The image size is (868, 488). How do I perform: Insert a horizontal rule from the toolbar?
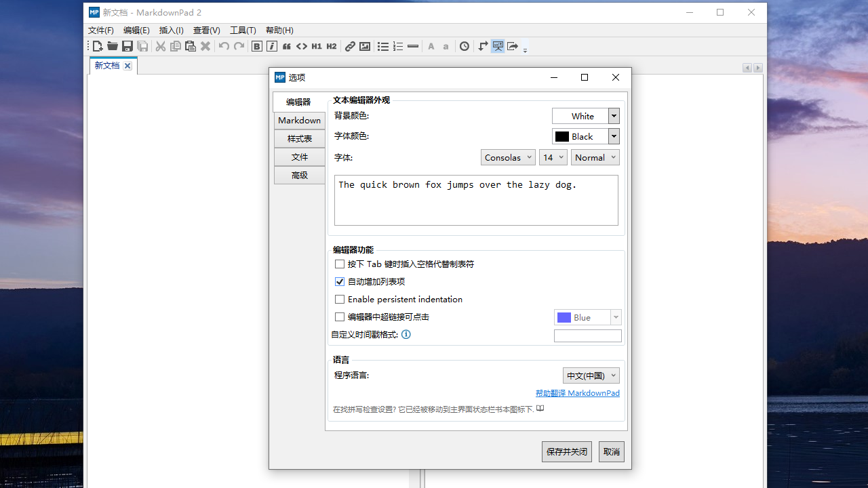(x=413, y=46)
